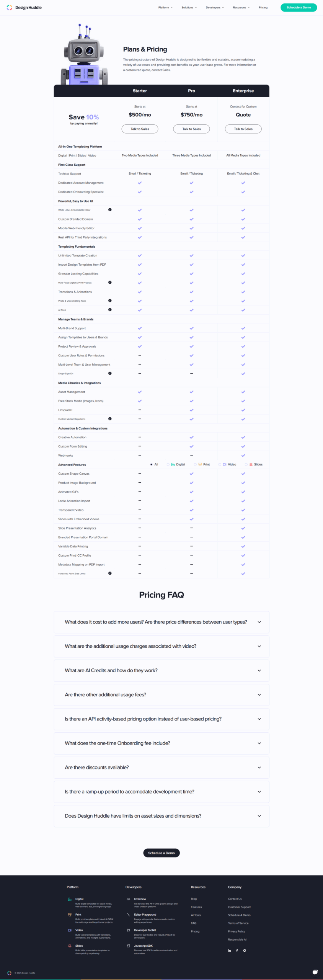Click the teal Schedule a Demo button
Screen dimensions: 323x980
click(x=299, y=8)
